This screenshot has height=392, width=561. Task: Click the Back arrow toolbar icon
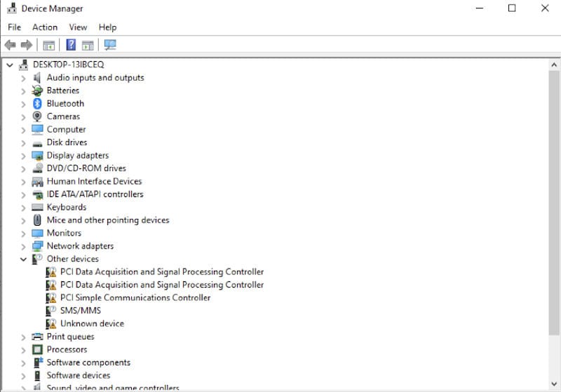(x=10, y=45)
